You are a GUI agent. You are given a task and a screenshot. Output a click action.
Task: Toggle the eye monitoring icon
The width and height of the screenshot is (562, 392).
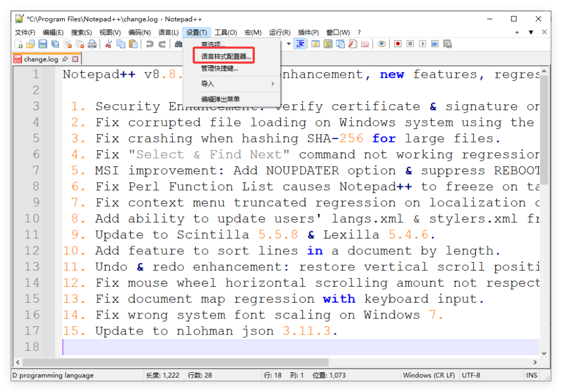pyautogui.click(x=381, y=44)
